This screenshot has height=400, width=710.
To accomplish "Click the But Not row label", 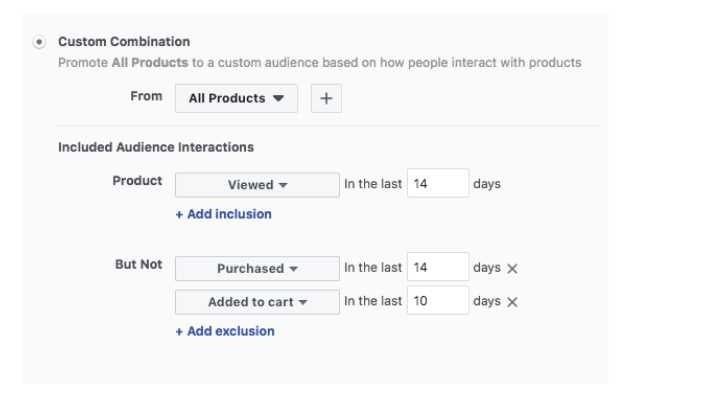I will tap(139, 266).
